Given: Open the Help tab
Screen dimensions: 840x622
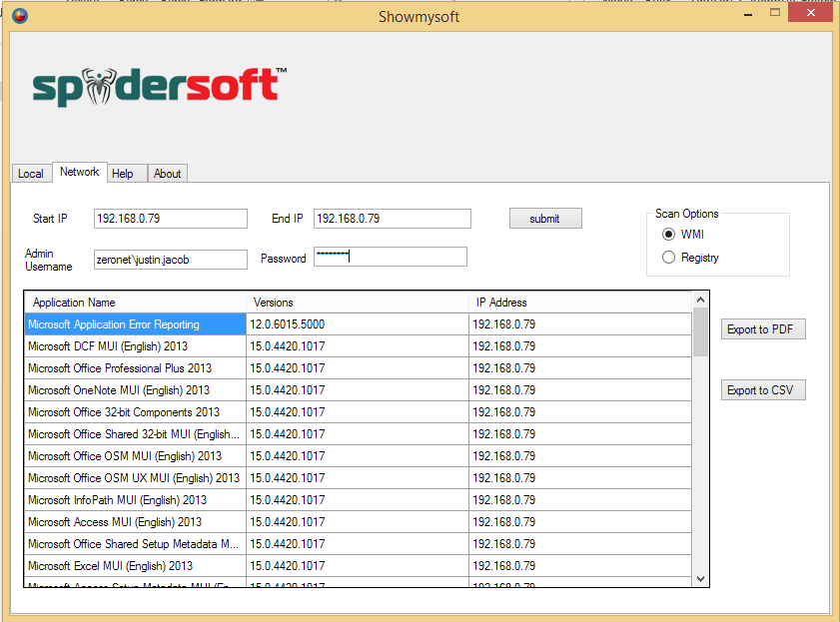Looking at the screenshot, I should (x=127, y=174).
